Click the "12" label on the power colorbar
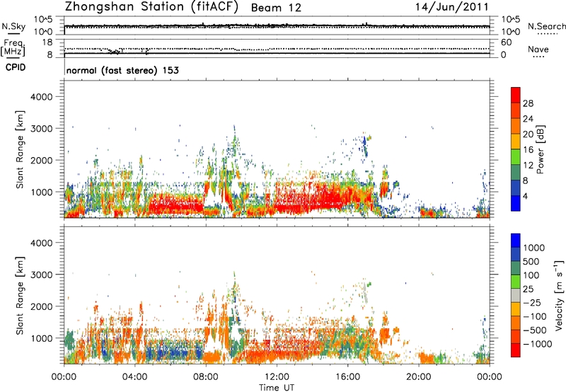This screenshot has height=392, width=566. click(x=528, y=166)
